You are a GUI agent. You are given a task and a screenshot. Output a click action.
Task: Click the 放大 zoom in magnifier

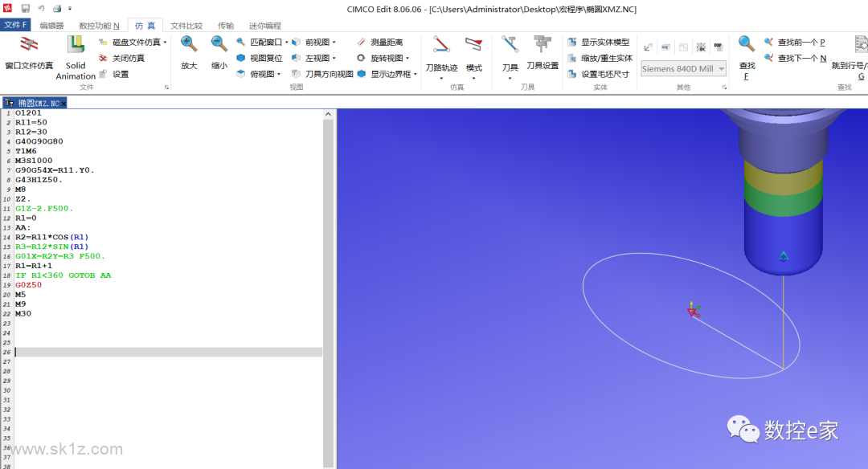pyautogui.click(x=189, y=44)
